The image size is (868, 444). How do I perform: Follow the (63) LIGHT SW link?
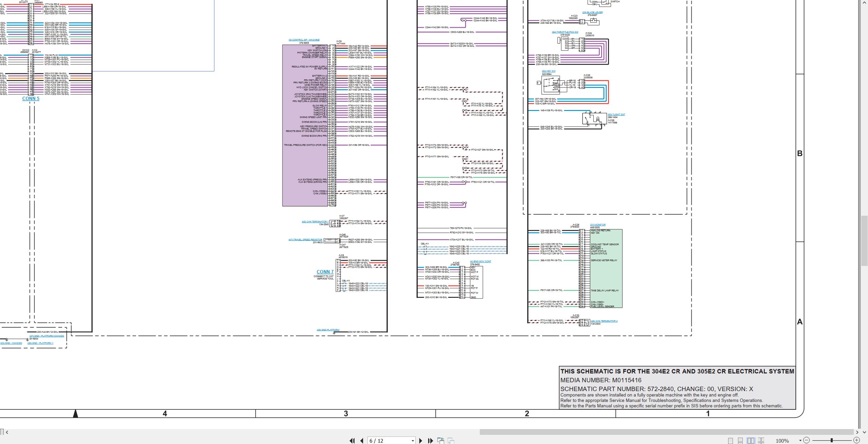[x=616, y=115]
